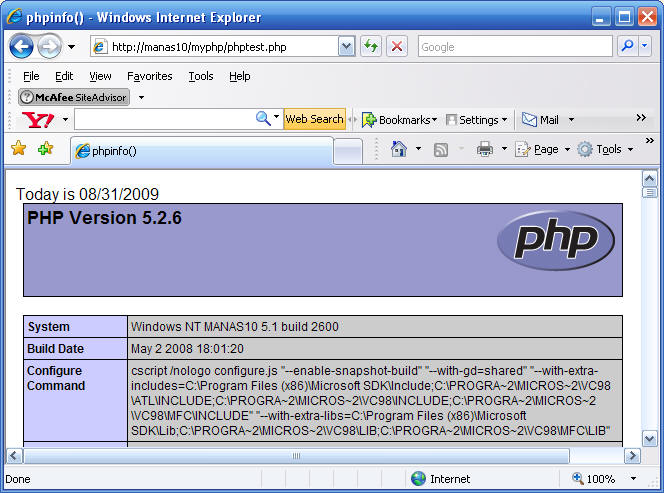
Task: Open the Tools menu in menu bar
Action: (x=201, y=76)
